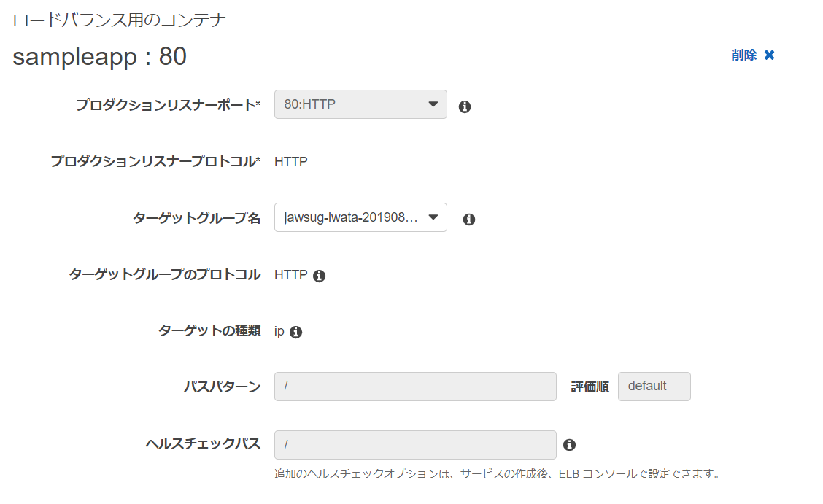Click the HTTP protocol value text
Viewport: 823px width, 504px height.
click(291, 161)
